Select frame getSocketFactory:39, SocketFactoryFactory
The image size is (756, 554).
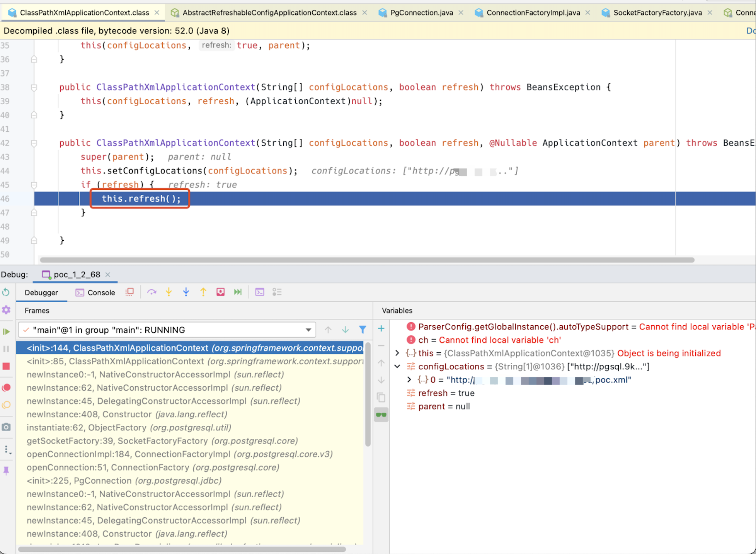190,441
